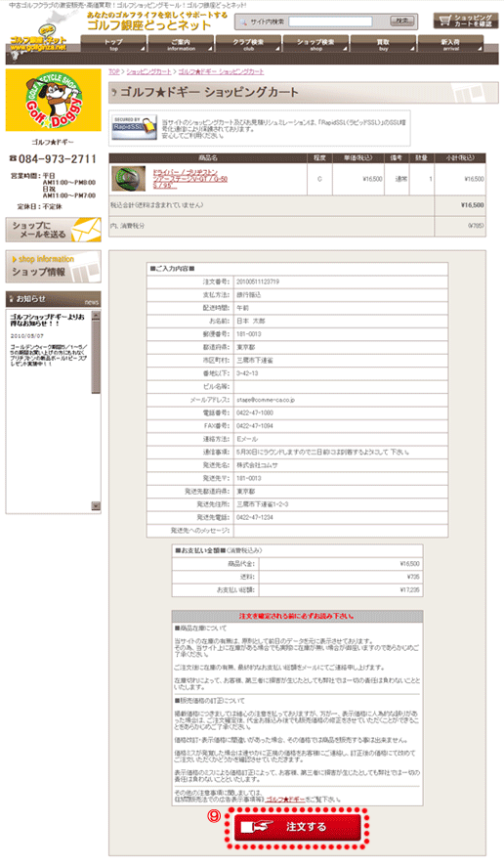
Task: Click the red 注文する order button
Action: tap(298, 827)
